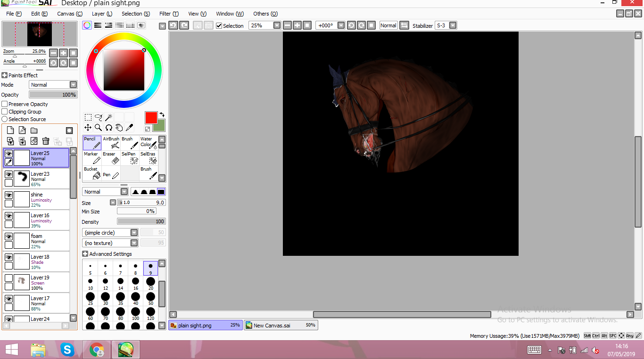The height and width of the screenshot is (359, 644).
Task: Select the Water Color tool
Action: pyautogui.click(x=148, y=143)
